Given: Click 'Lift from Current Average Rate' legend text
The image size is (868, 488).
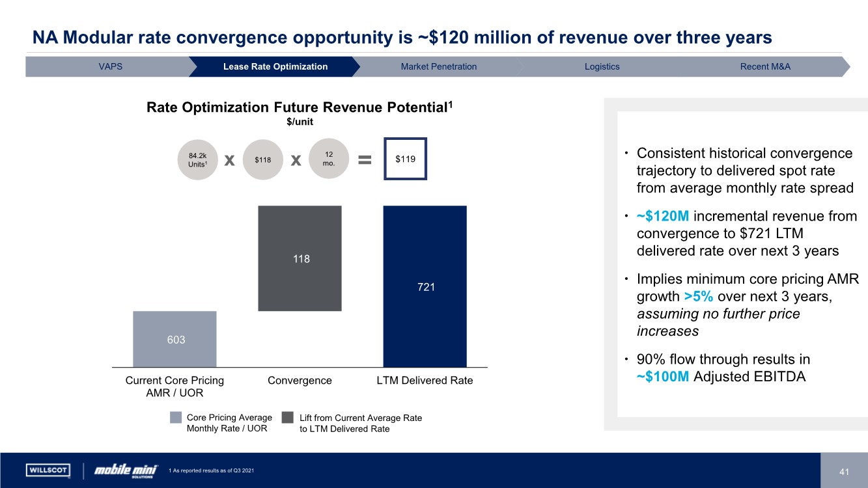Looking at the screenshot, I should point(361,423).
